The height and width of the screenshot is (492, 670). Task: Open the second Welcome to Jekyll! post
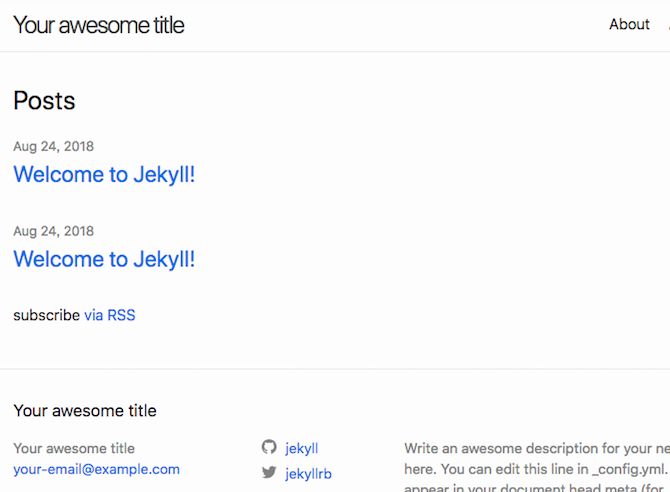[x=104, y=260]
